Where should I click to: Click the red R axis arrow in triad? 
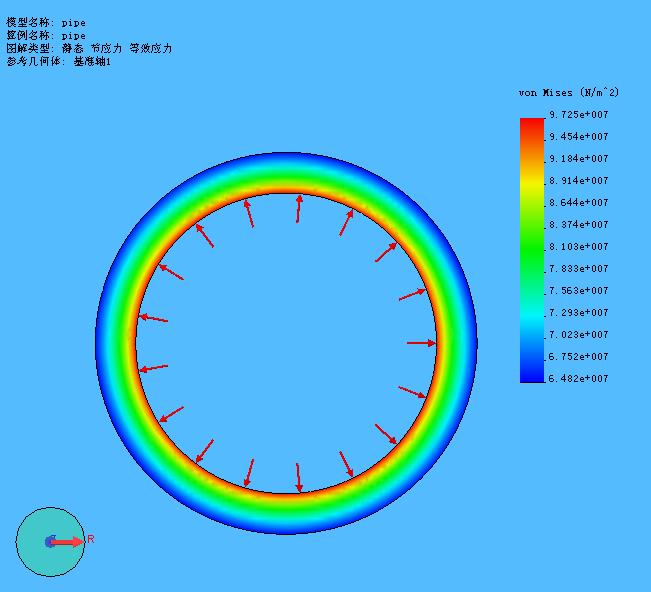coord(66,542)
